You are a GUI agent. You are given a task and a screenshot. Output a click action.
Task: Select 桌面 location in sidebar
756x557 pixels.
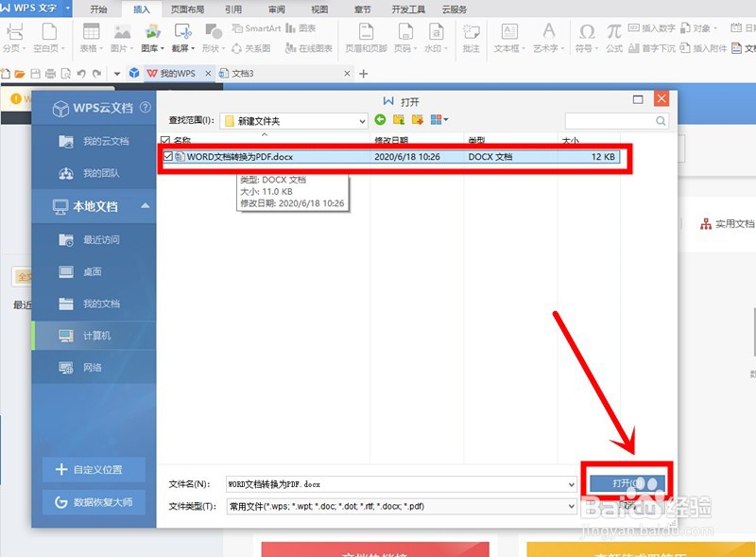point(94,271)
